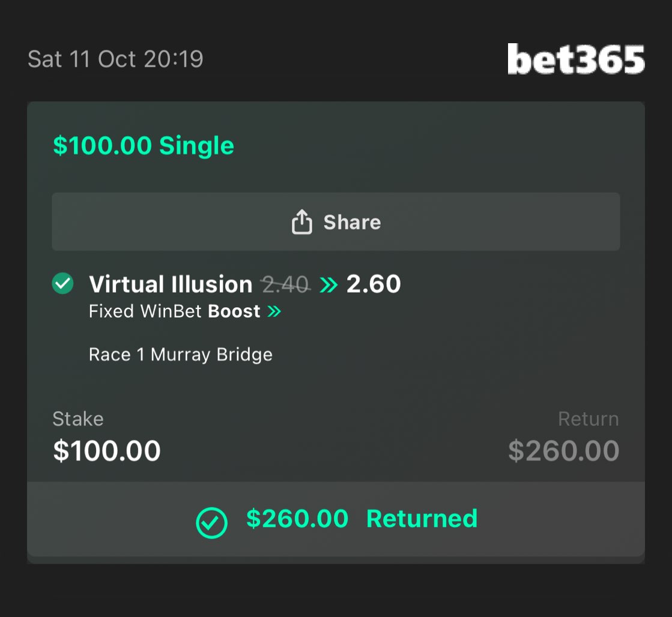Click the $100.00 stake amount
Screen dimensions: 672x617
click(107, 451)
